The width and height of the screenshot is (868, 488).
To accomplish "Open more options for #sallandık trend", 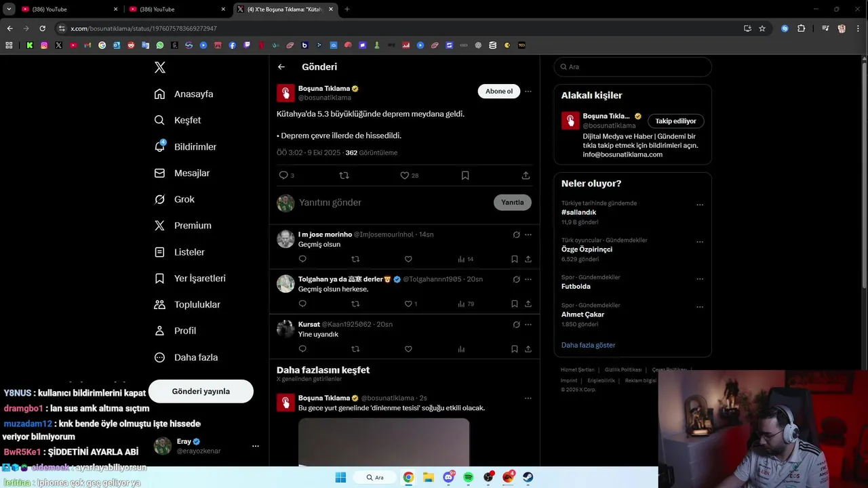I will click(x=700, y=205).
